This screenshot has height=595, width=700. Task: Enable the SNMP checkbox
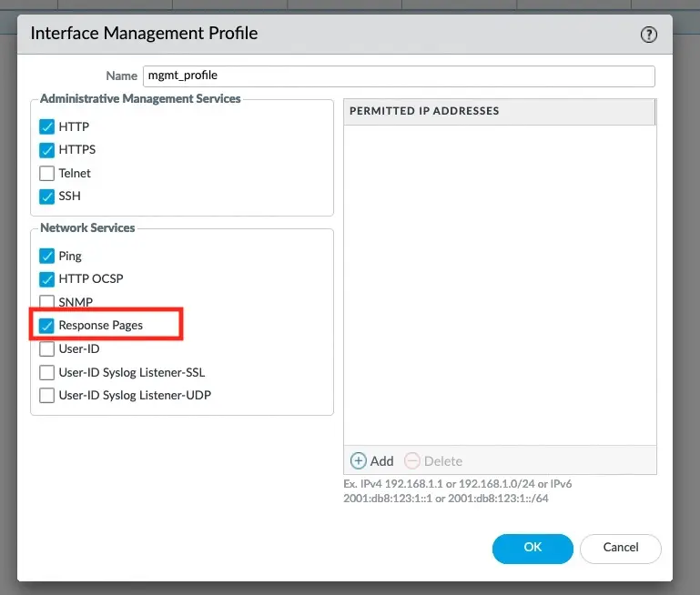[x=47, y=302]
